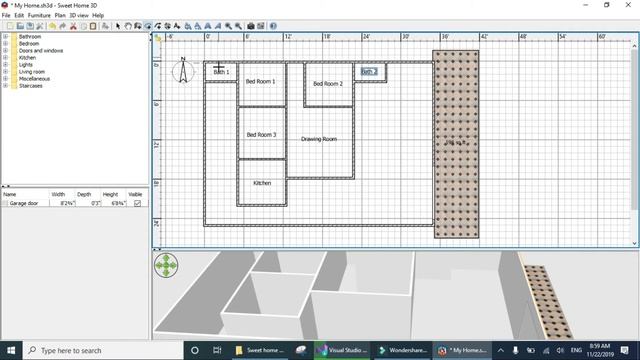Select the Staircases folder label in catalog
Viewport: 640px width, 360px height.
coord(31,86)
